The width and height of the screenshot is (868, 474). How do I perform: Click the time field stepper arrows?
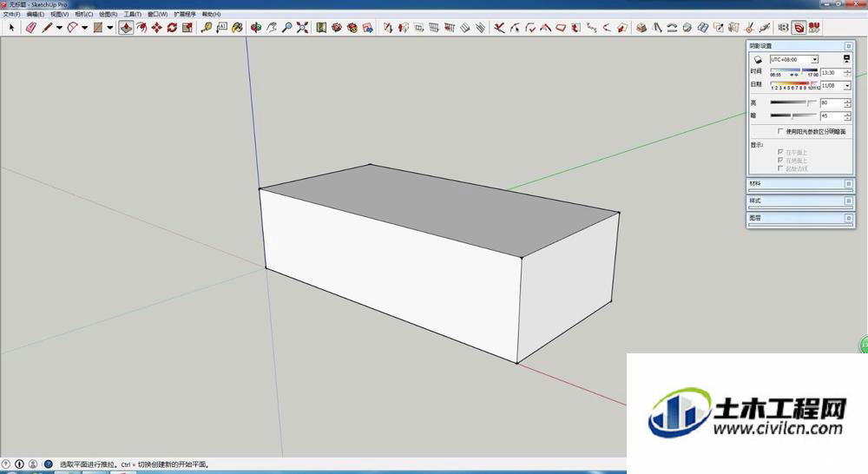coord(847,73)
